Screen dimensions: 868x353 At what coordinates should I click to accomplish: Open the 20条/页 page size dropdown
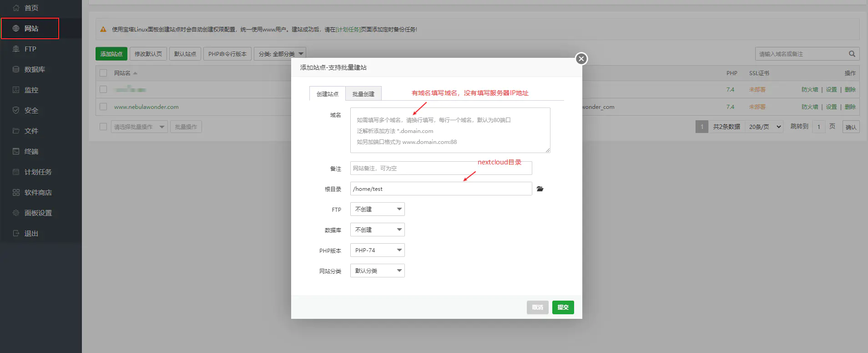click(765, 127)
